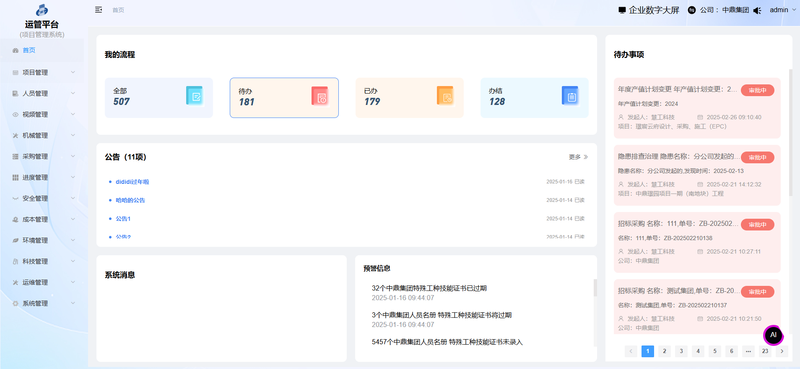This screenshot has width=800, height=369.
Task: Expand the 系统管理 menu chevron
Action: tap(73, 303)
